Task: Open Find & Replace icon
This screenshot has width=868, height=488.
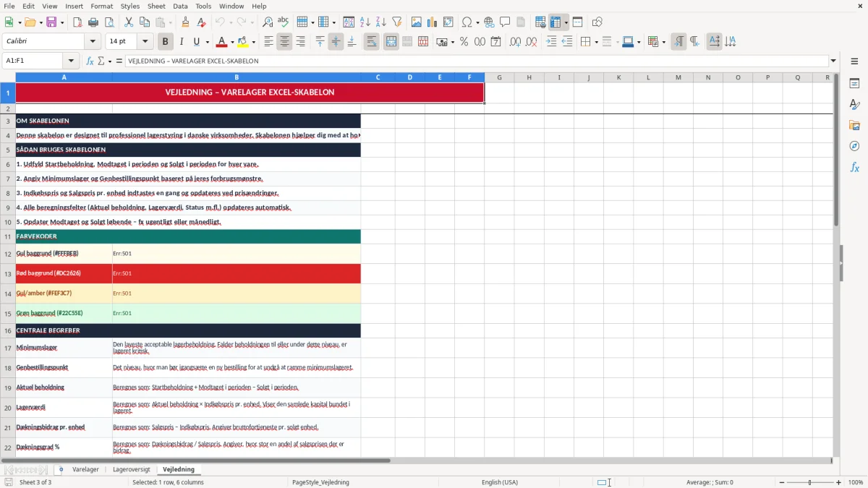Action: pos(268,22)
